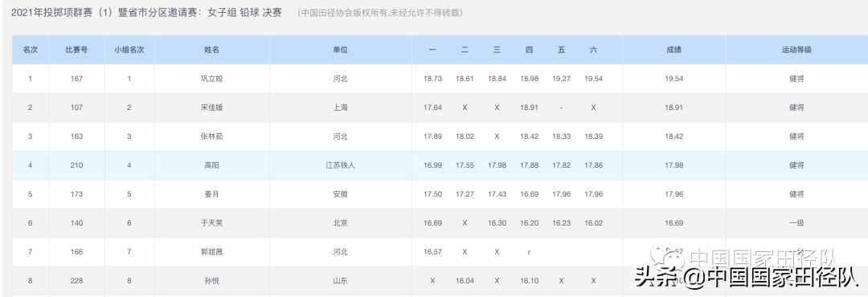Click the 上海 unit cell
868x297 pixels.
click(341, 108)
